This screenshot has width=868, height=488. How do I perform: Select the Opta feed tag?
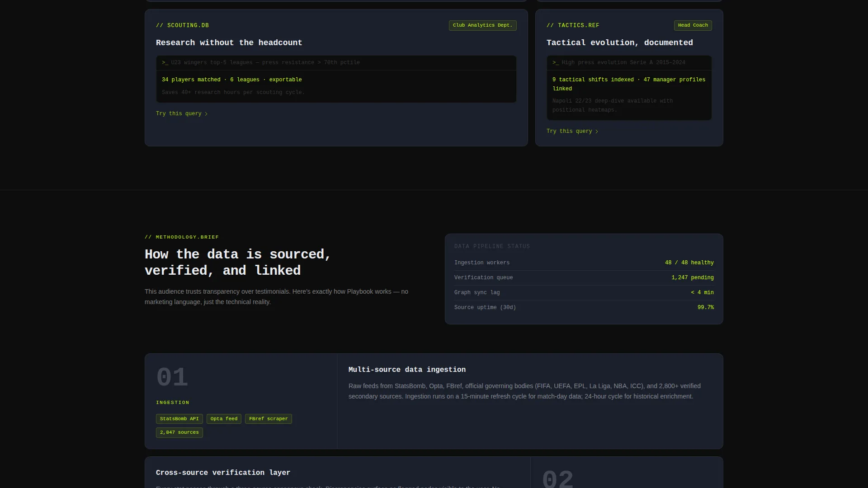[224, 419]
